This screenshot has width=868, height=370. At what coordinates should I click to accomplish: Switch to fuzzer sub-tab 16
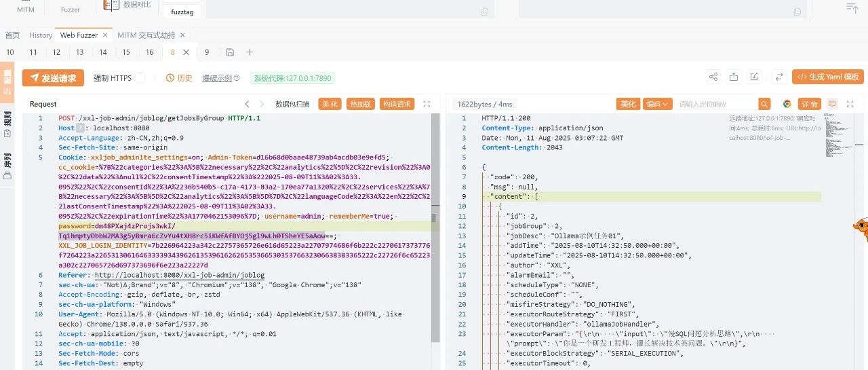pos(150,52)
